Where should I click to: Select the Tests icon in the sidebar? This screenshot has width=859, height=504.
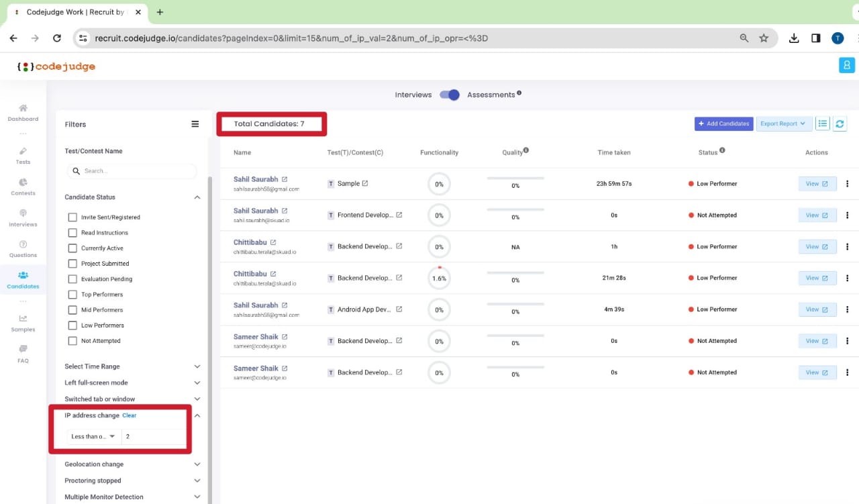[23, 156]
